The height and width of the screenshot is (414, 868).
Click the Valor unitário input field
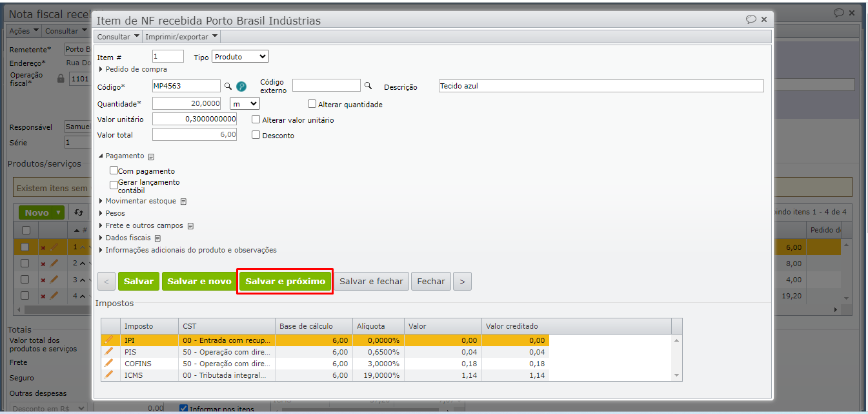pos(194,119)
